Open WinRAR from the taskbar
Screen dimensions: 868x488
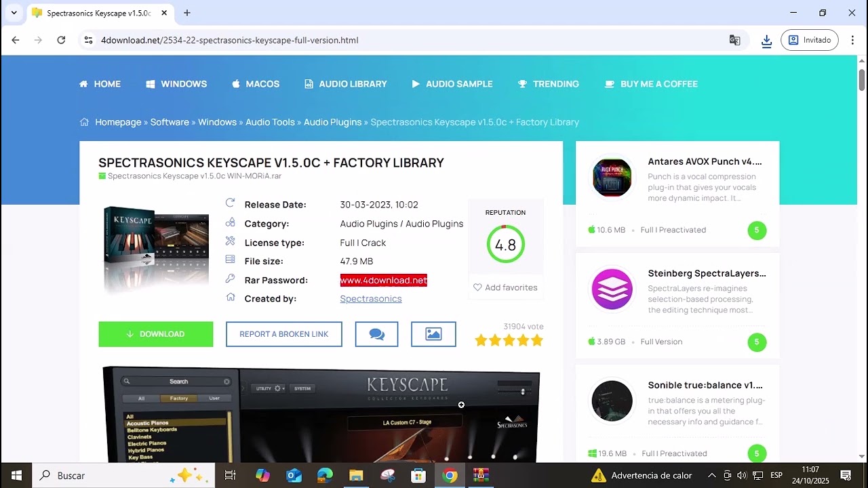click(481, 475)
